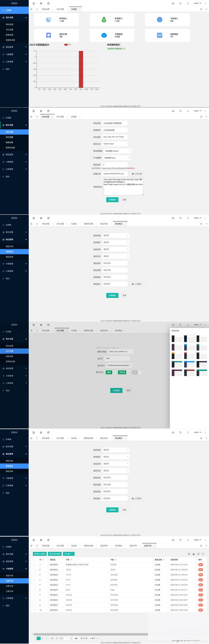Click the print icon above the card table

(198, 554)
